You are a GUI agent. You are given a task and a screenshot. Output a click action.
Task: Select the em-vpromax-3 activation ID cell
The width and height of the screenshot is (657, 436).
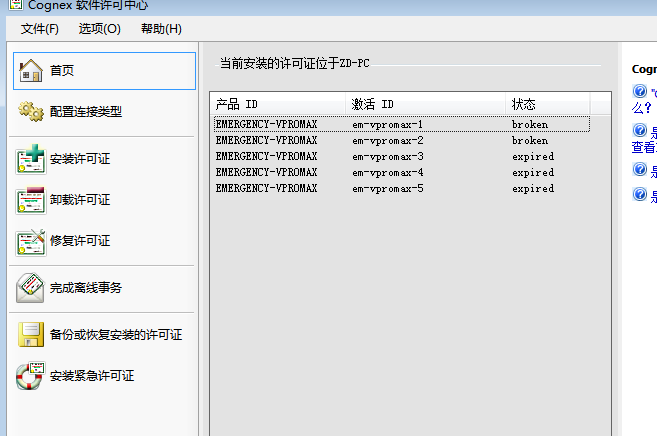388,156
